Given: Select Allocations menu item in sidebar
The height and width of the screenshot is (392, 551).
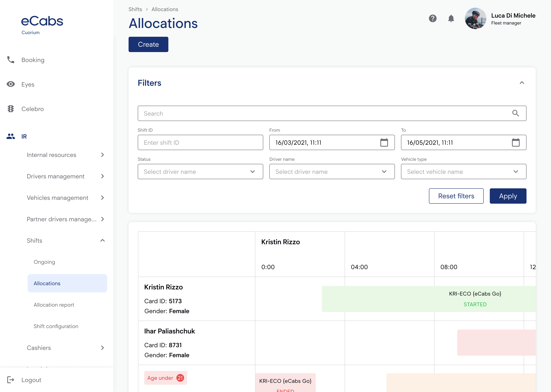Looking at the screenshot, I should (67, 283).
